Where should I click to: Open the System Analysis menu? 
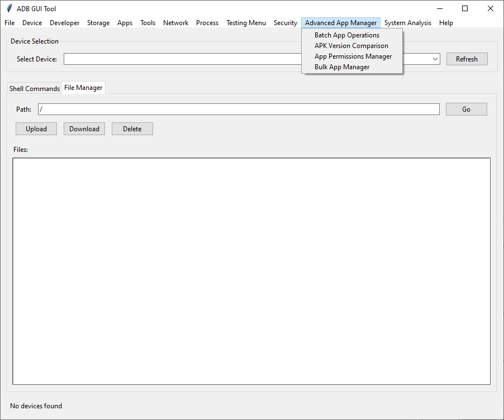tap(407, 23)
